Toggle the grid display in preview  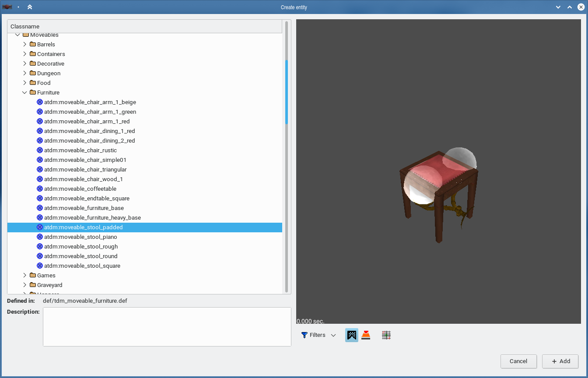(386, 335)
